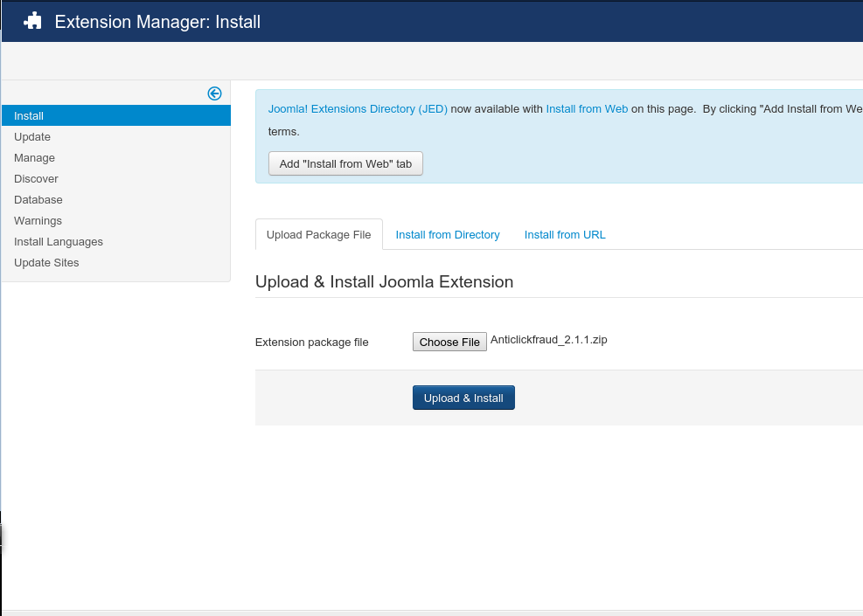The height and width of the screenshot is (616, 863).
Task: Open the Discover sidebar item
Action: 36,179
